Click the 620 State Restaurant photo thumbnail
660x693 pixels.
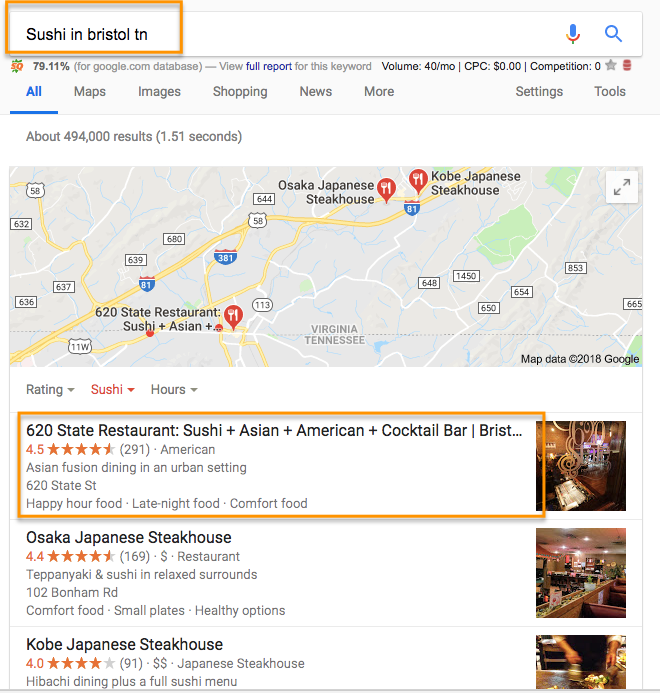(x=581, y=466)
